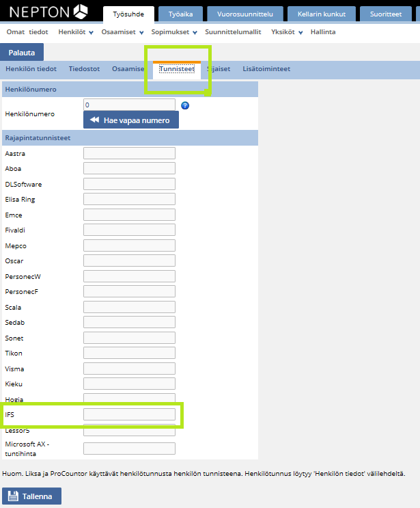The image size is (420, 508).
Task: Select the Tunnisteet sub-tab
Action: click(x=177, y=69)
